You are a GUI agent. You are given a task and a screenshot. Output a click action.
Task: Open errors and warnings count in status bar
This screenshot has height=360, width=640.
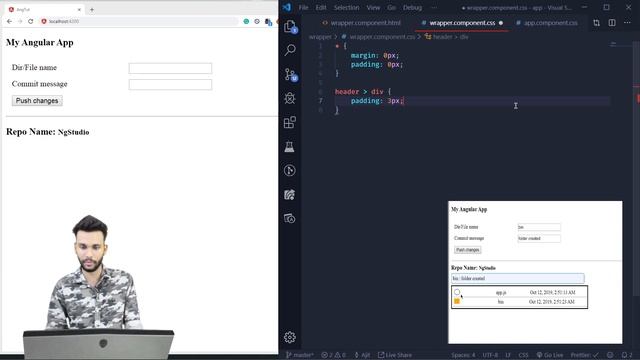tap(333, 355)
